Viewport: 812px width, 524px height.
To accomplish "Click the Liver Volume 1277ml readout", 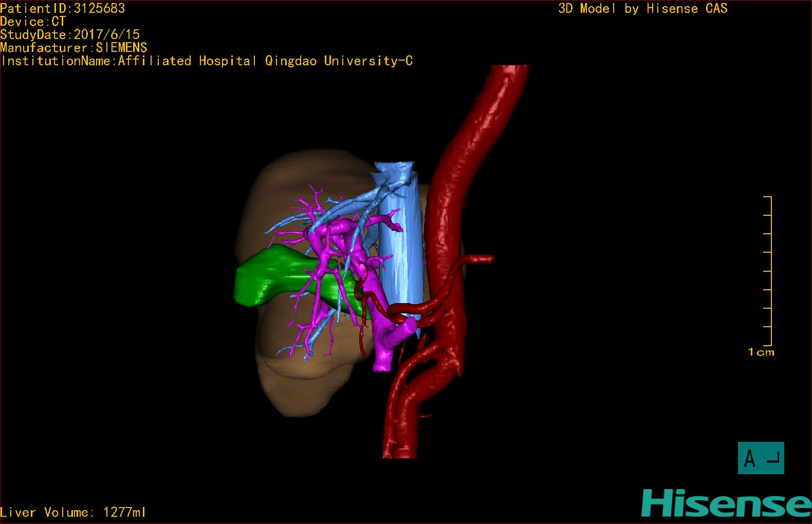I will click(x=73, y=512).
